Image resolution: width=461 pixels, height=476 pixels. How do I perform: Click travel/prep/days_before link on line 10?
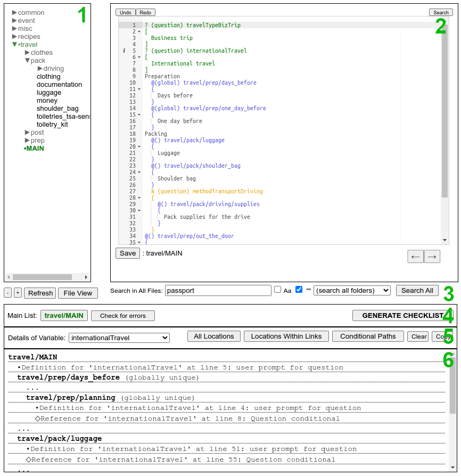pos(220,83)
